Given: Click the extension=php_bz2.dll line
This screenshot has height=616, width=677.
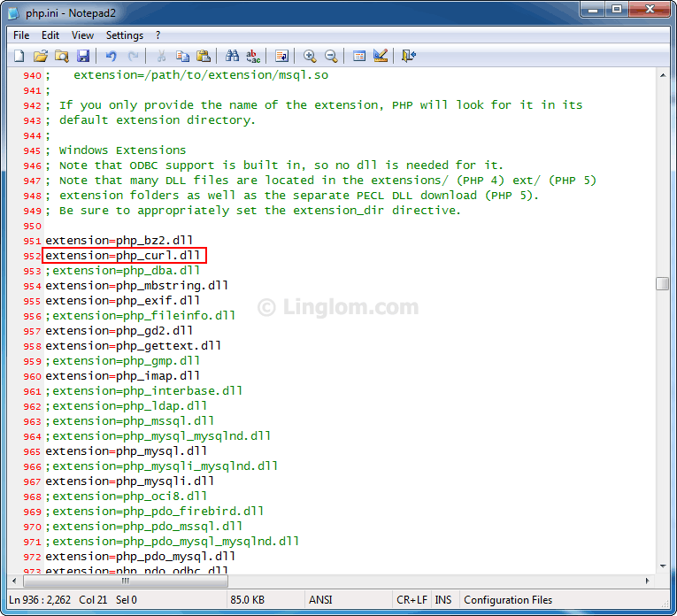Looking at the screenshot, I should tap(119, 241).
